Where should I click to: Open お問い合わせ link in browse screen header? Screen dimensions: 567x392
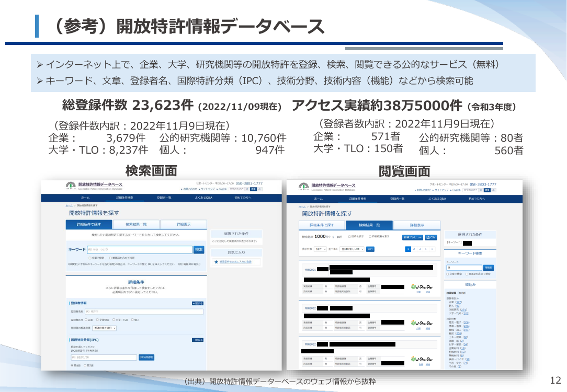click(x=424, y=190)
